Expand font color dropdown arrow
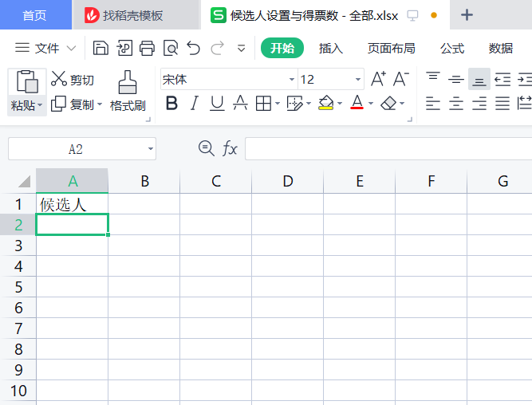The width and height of the screenshot is (532, 405). 371,103
